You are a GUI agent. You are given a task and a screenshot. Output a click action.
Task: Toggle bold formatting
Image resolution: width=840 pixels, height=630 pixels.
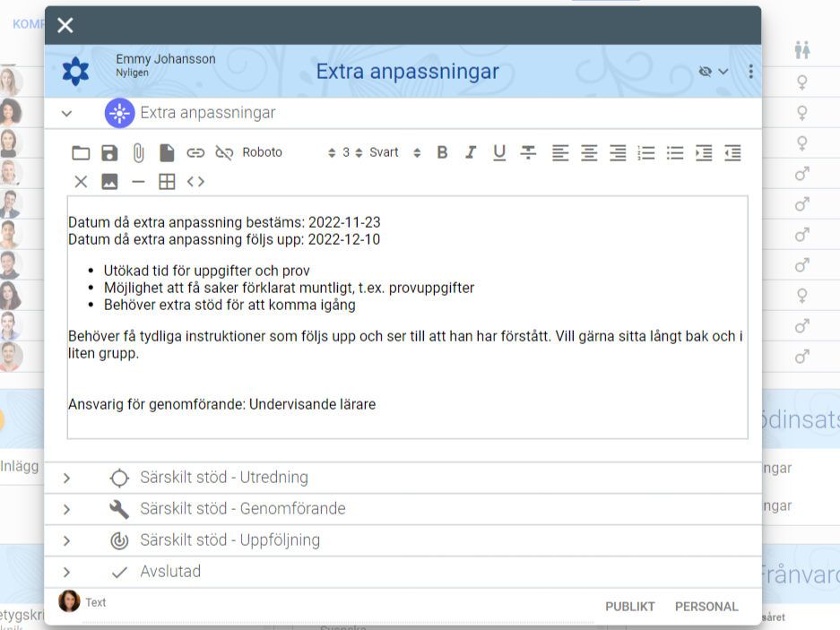[x=442, y=153]
